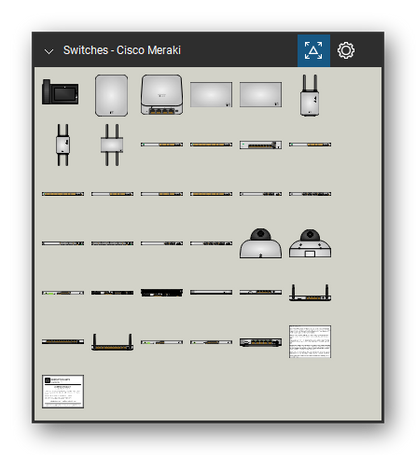The image size is (416, 455).
Task: Select the thick black rack appliance stencil
Action: tap(162, 293)
